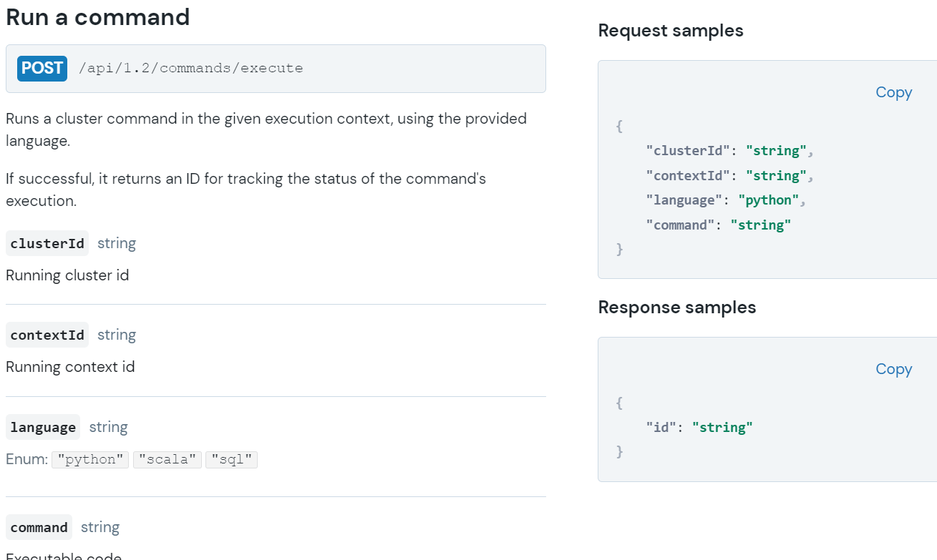Copy the response sample JSON
Screen dimensions: 937x560
point(893,369)
